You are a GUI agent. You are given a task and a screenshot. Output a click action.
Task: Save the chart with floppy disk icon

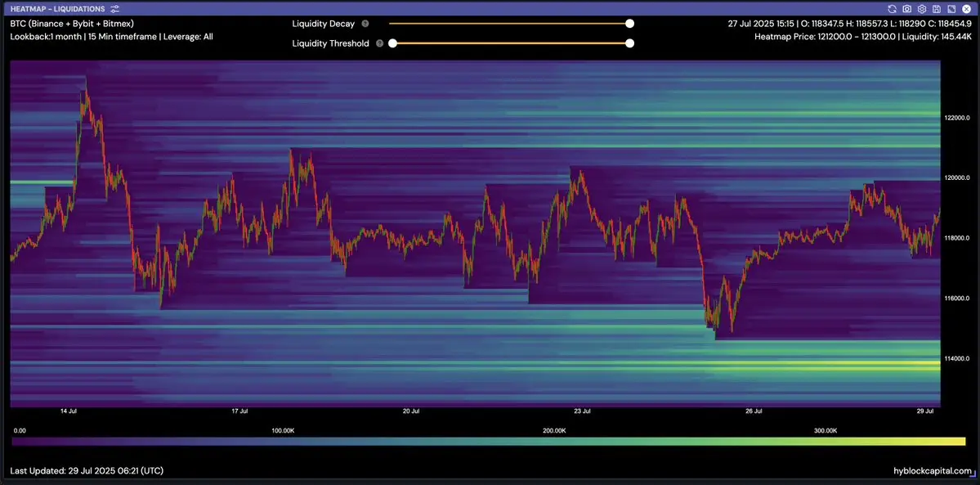pos(936,9)
